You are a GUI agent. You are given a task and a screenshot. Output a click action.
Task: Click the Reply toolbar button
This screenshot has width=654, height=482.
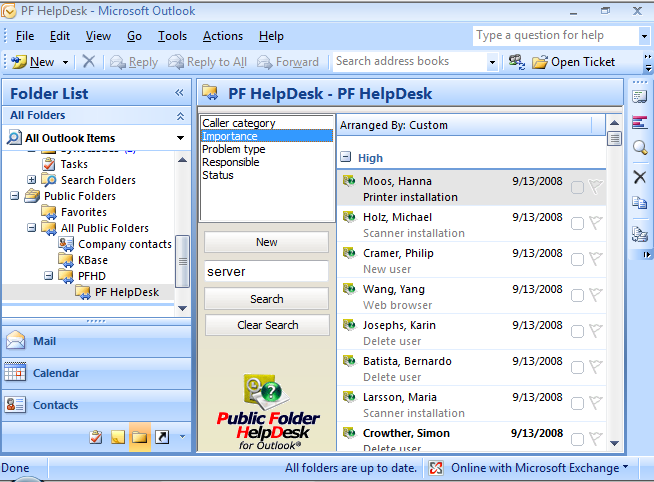coord(133,62)
